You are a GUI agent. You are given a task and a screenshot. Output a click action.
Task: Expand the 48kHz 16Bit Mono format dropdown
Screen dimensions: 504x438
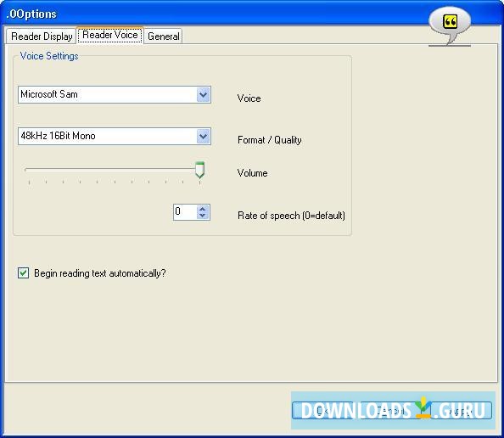point(203,137)
